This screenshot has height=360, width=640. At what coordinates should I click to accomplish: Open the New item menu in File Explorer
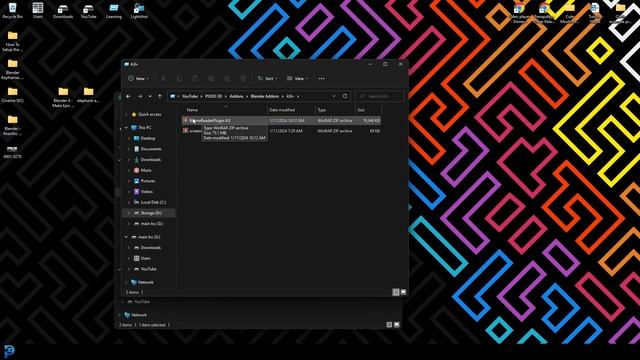click(x=138, y=78)
